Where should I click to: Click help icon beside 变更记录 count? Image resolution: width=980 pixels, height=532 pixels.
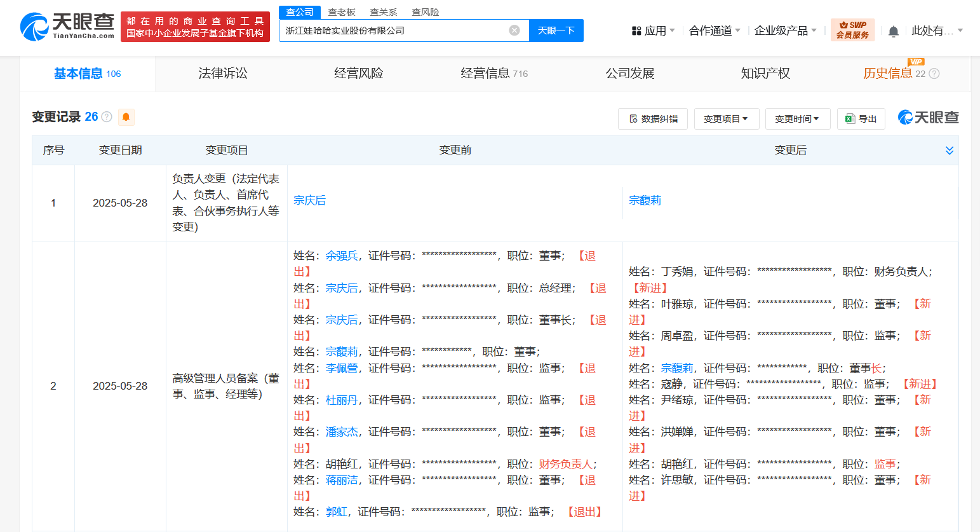[107, 117]
